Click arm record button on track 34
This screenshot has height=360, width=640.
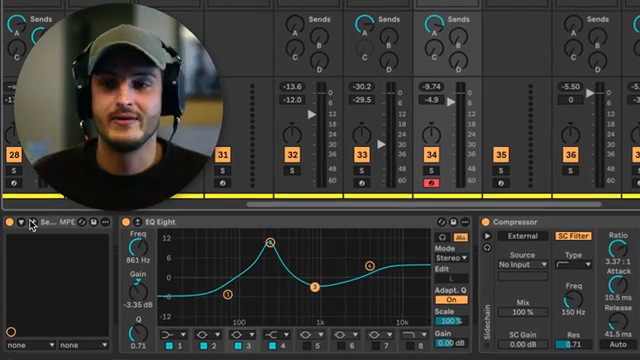(x=431, y=183)
